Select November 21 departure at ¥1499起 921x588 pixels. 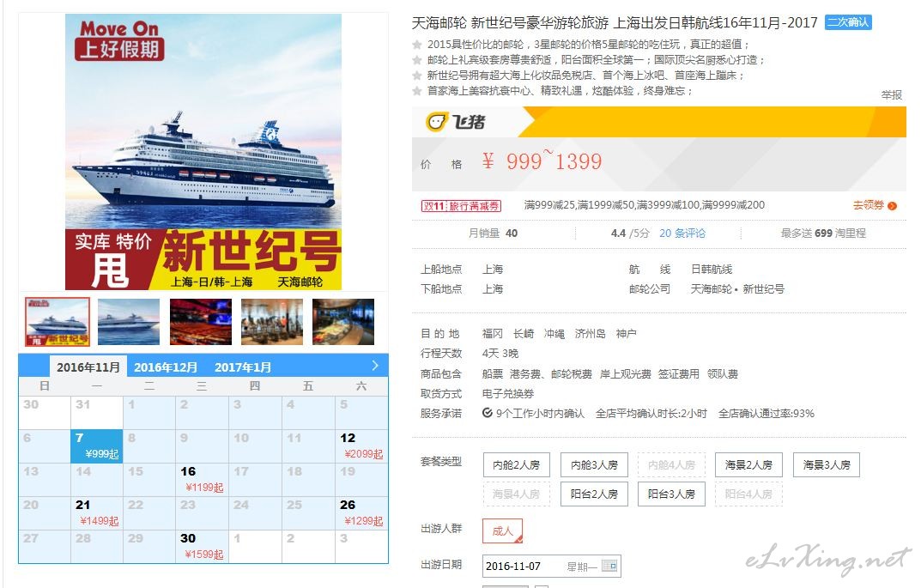pos(97,512)
